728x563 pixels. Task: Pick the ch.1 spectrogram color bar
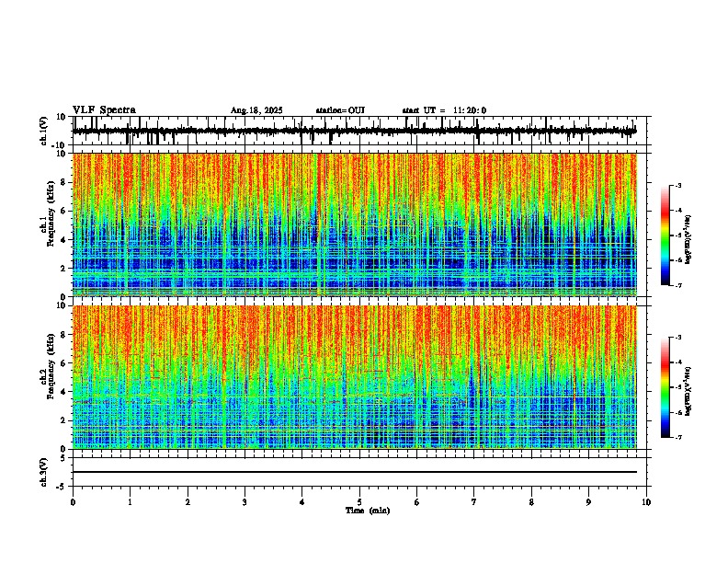pyautogui.click(x=665, y=236)
